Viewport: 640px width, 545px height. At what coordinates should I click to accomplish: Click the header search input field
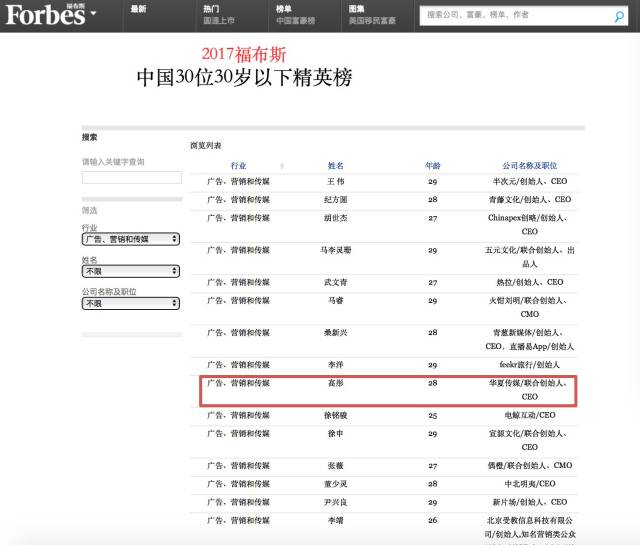pyautogui.click(x=514, y=16)
